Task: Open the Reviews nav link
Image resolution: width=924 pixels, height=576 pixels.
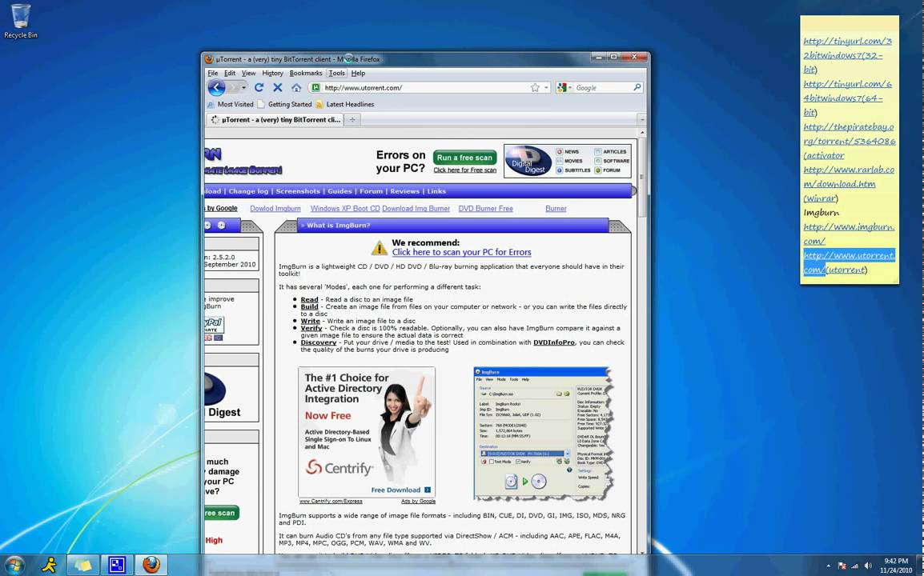Action: (405, 191)
